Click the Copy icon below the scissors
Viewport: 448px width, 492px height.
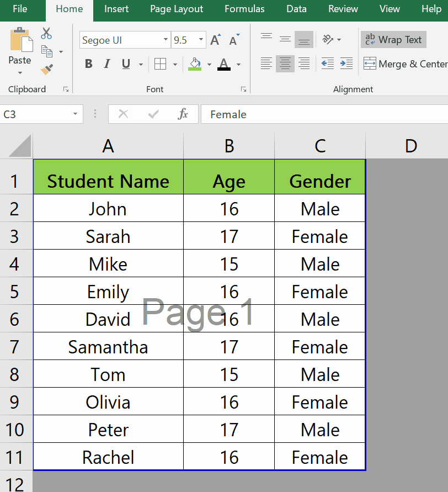pos(47,50)
